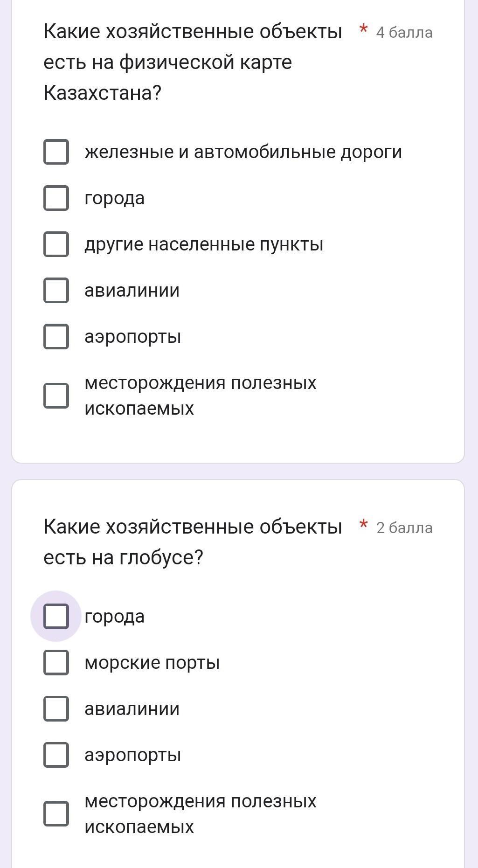Check the 'города' checkbox in the globe question

click(x=56, y=616)
